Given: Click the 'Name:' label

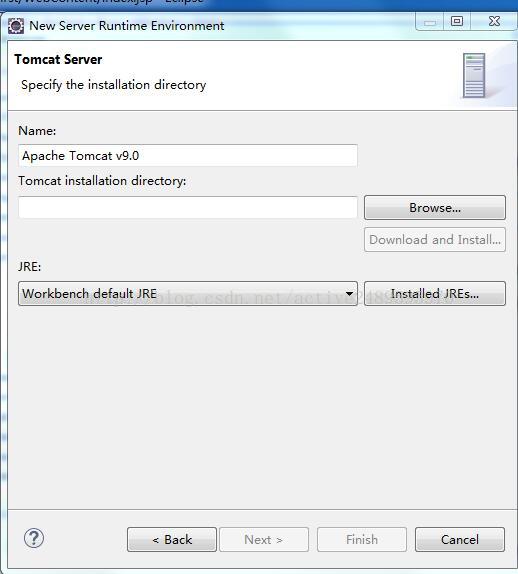Looking at the screenshot, I should [x=37, y=131].
